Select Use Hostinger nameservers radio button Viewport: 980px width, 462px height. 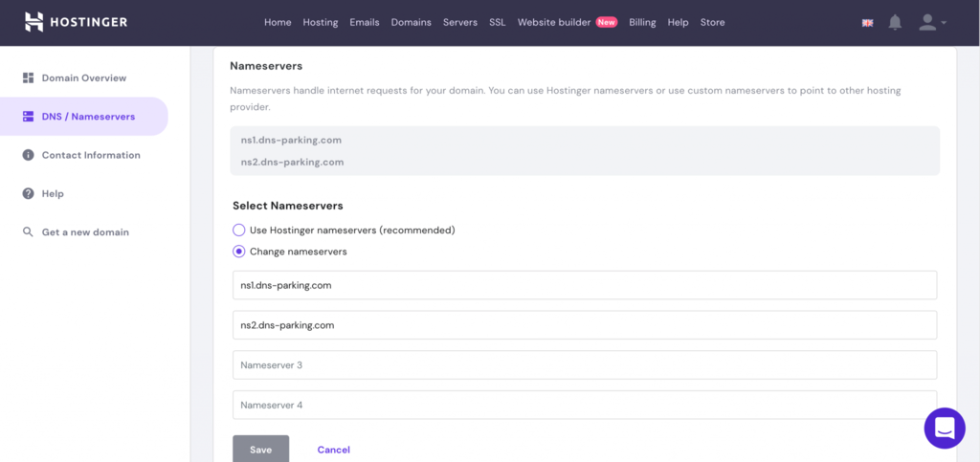(238, 230)
